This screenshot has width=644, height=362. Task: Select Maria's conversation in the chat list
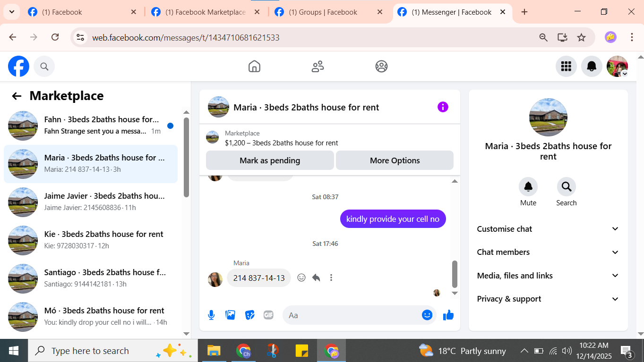click(x=91, y=164)
